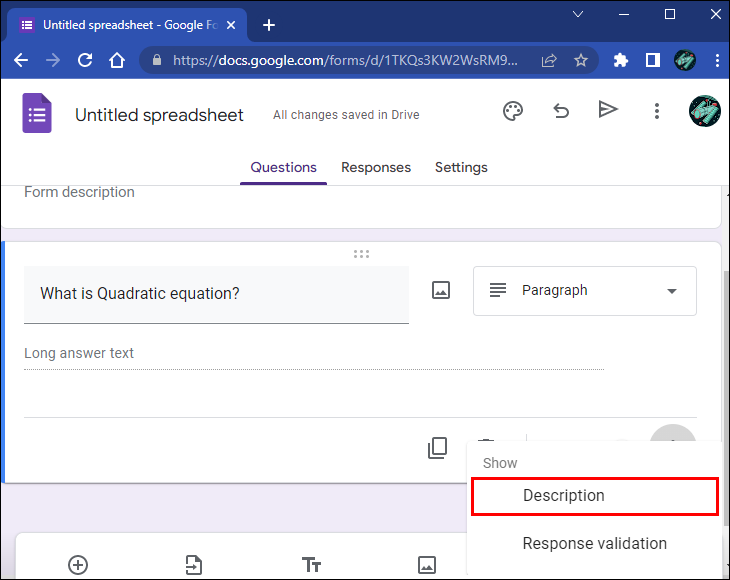730x580 pixels.
Task: Edit the question title text field
Action: pos(216,294)
